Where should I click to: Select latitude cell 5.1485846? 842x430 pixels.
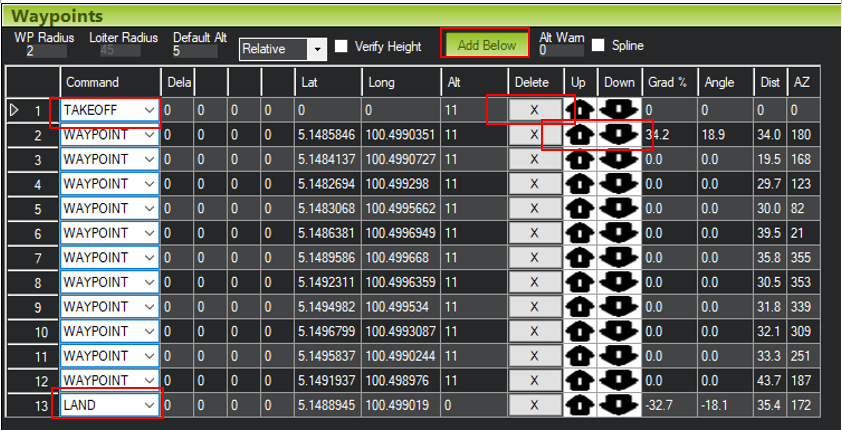point(328,135)
